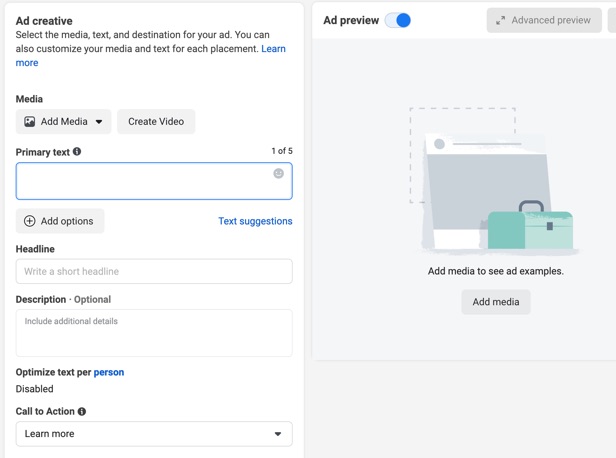
Task: Expand the Add Media dropdown arrow
Action: click(x=99, y=122)
